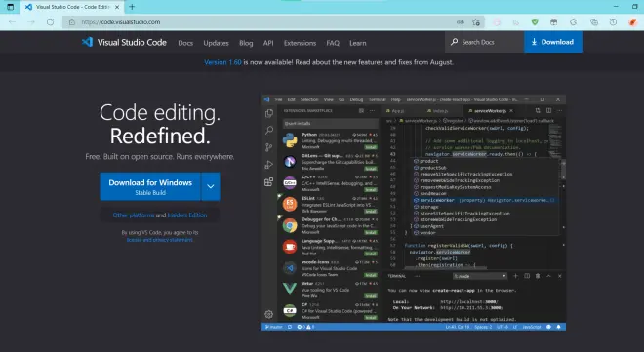Open the FAQ navigation item

tap(333, 43)
